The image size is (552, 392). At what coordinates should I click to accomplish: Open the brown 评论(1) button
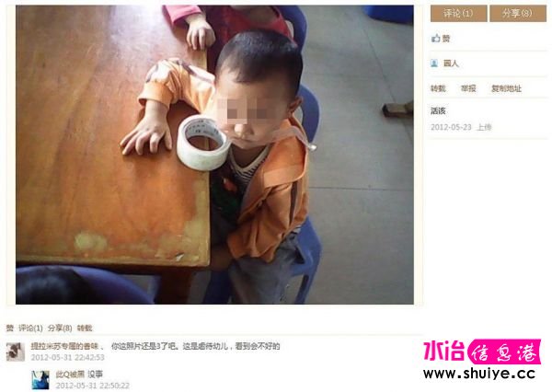[459, 14]
